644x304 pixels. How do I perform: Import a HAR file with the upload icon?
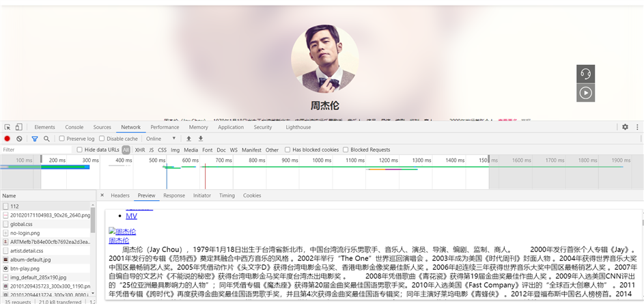tap(189, 139)
